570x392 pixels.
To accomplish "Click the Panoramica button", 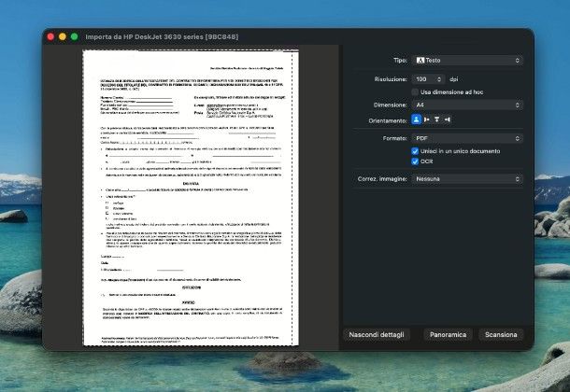I will 447,333.
